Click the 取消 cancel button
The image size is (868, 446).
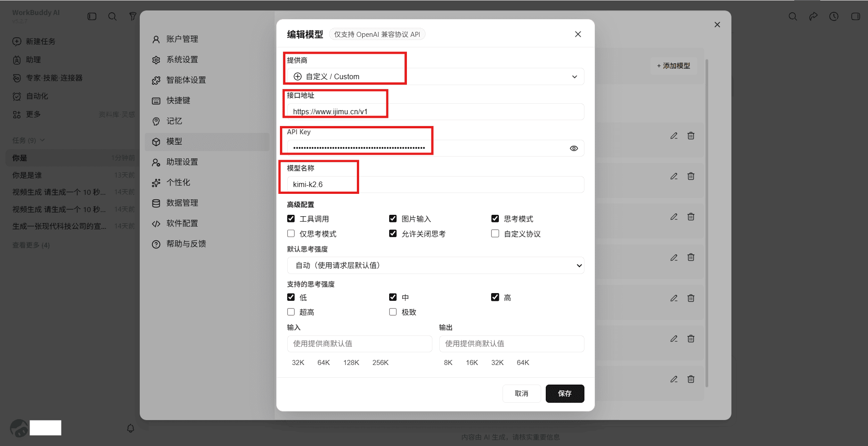pos(522,394)
